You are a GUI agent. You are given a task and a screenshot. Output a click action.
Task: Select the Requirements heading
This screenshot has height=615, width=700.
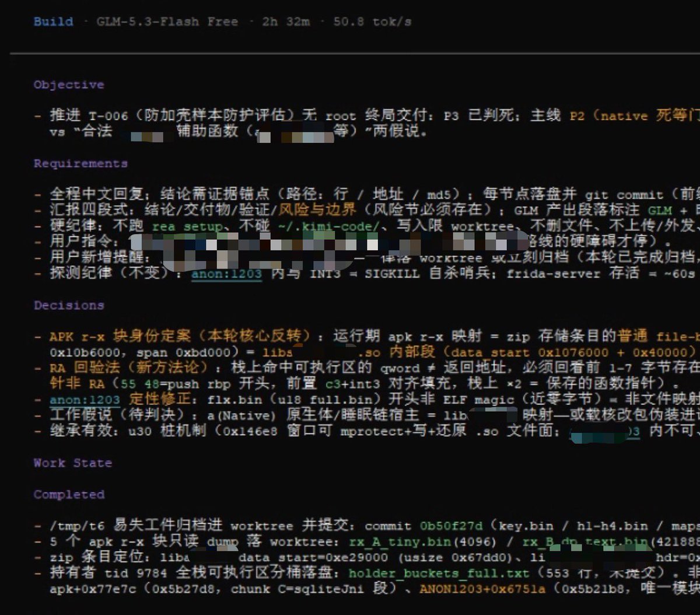tap(80, 163)
